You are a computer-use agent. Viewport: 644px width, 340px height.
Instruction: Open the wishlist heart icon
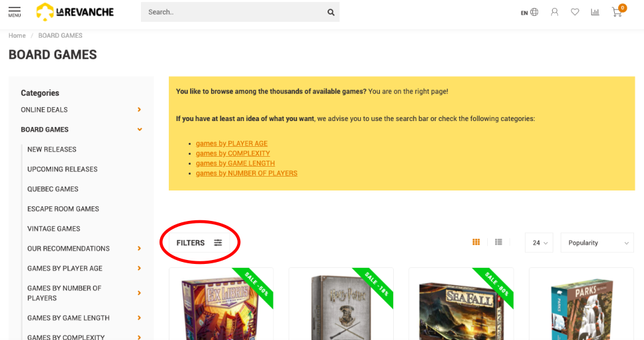[x=575, y=12]
